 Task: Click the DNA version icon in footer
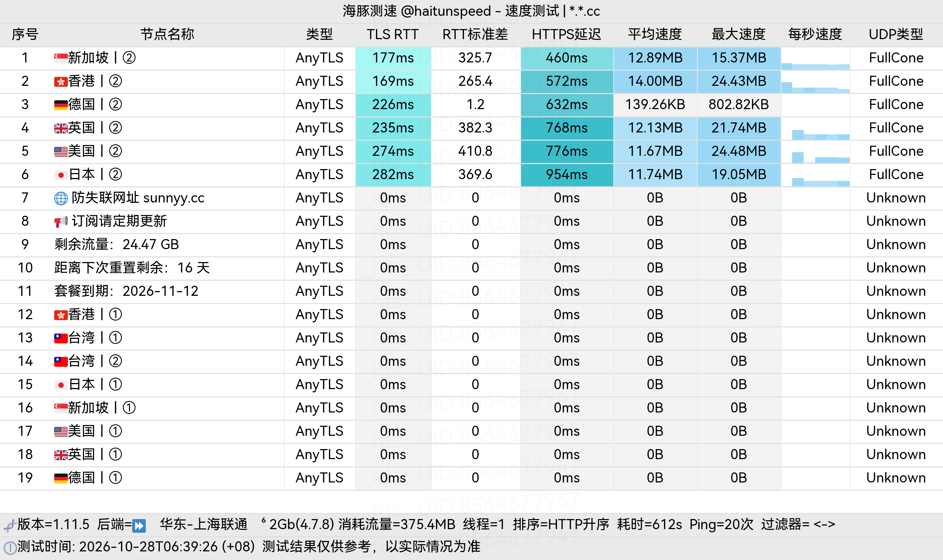[10, 525]
